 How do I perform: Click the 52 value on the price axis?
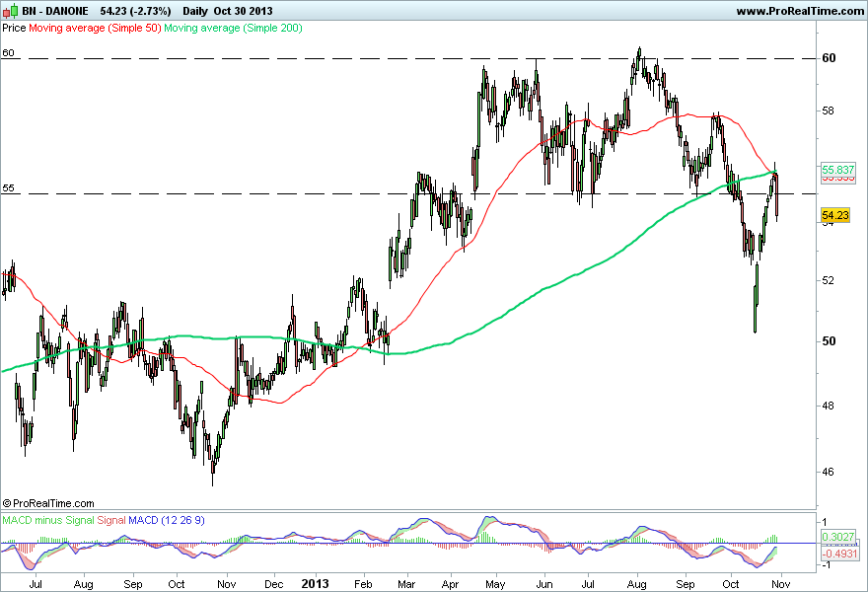[829, 280]
